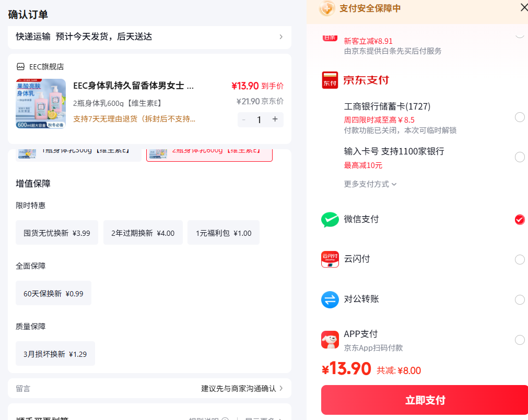Screen dimensions: 528x420
Task: Click the 增值保障 section heading
Action: [33, 184]
